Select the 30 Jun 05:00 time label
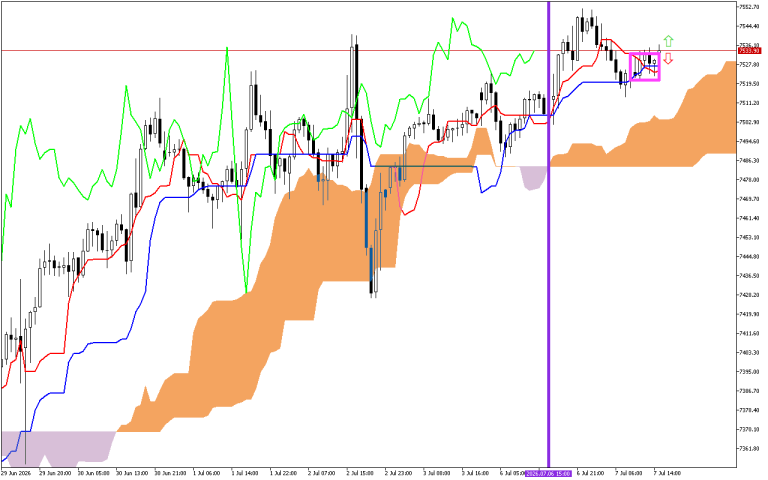This screenshot has height=480, width=768. pos(94,474)
